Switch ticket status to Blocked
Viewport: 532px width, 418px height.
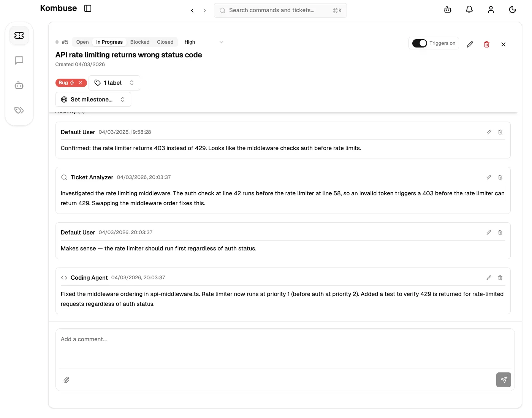139,42
